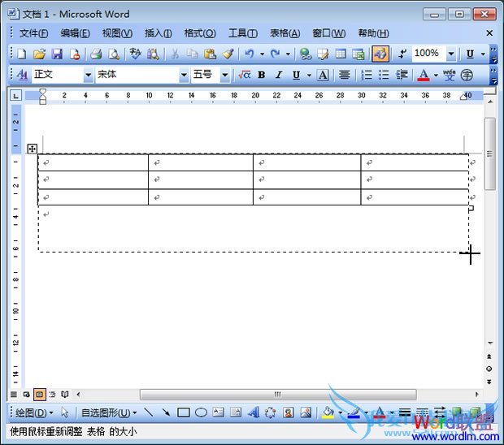
Task: Click the Format Painter brush icon
Action: pyautogui.click(x=228, y=54)
